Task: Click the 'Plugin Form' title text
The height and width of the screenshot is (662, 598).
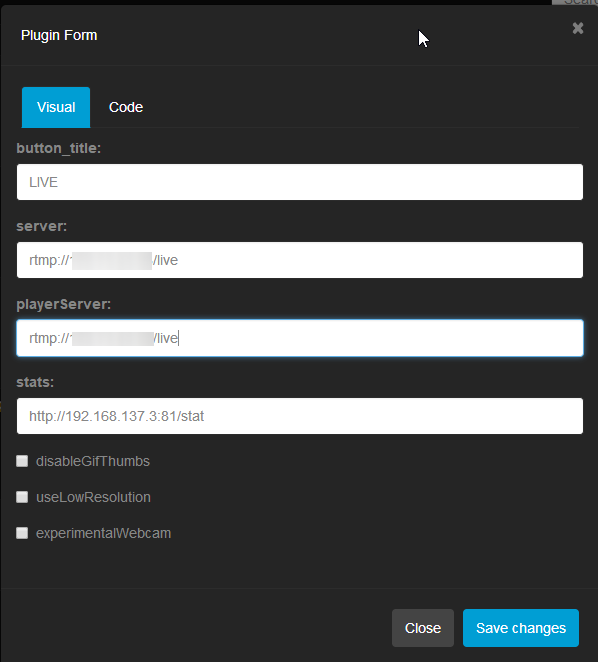Action: [x=59, y=35]
